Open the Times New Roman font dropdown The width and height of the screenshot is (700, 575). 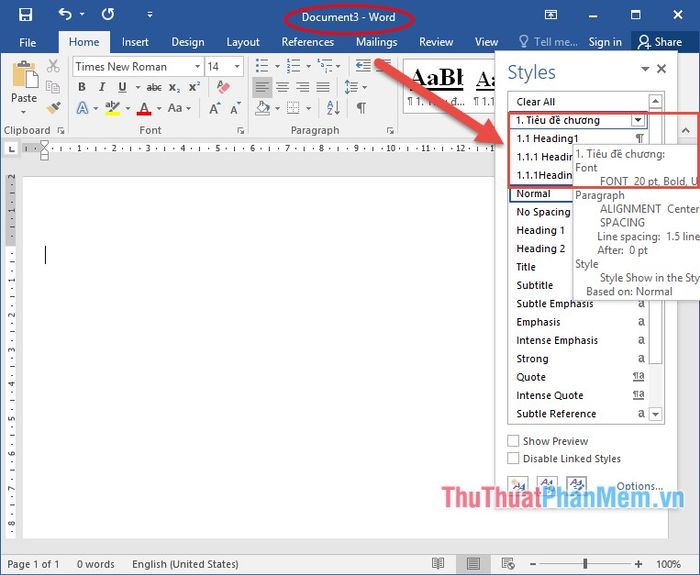[197, 67]
